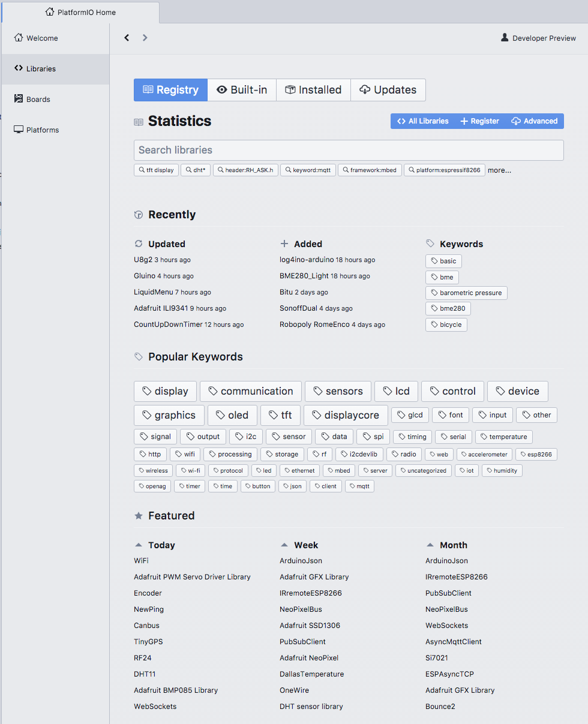Open AsyncMqttClient library
This screenshot has height=724, width=588.
point(454,642)
